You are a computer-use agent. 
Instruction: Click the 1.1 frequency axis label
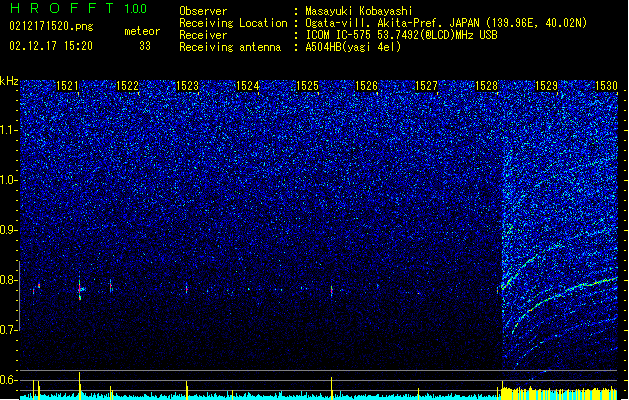(x=9, y=130)
